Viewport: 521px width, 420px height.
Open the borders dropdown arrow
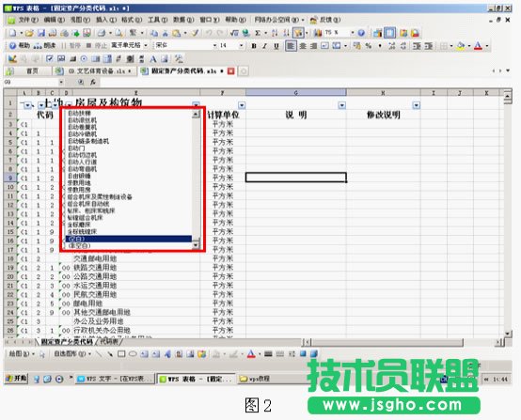451,46
